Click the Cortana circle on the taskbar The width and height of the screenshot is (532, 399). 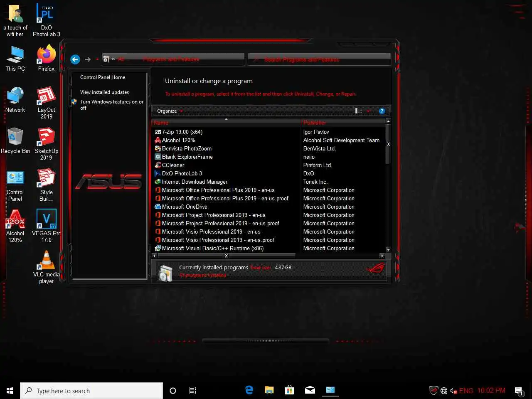[x=173, y=391]
